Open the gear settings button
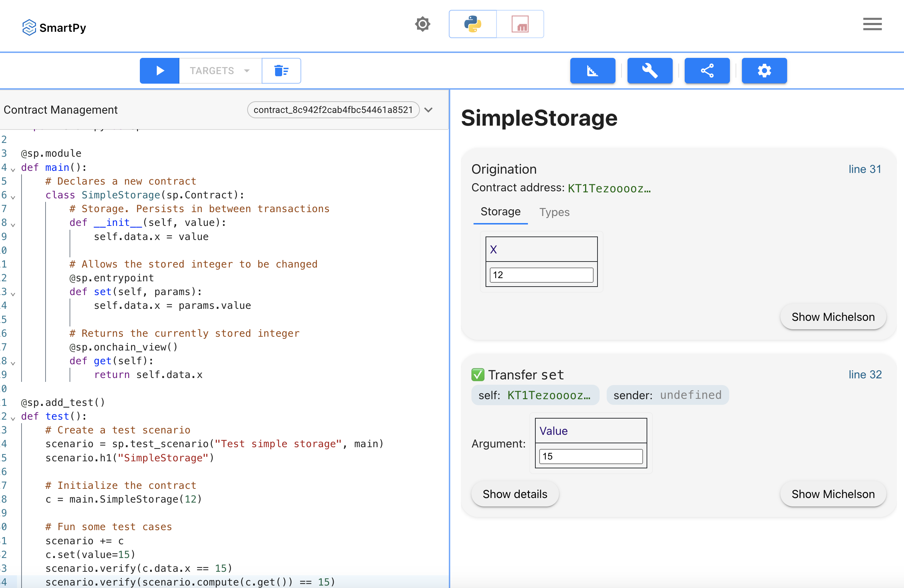The height and width of the screenshot is (588, 904). pyautogui.click(x=764, y=71)
